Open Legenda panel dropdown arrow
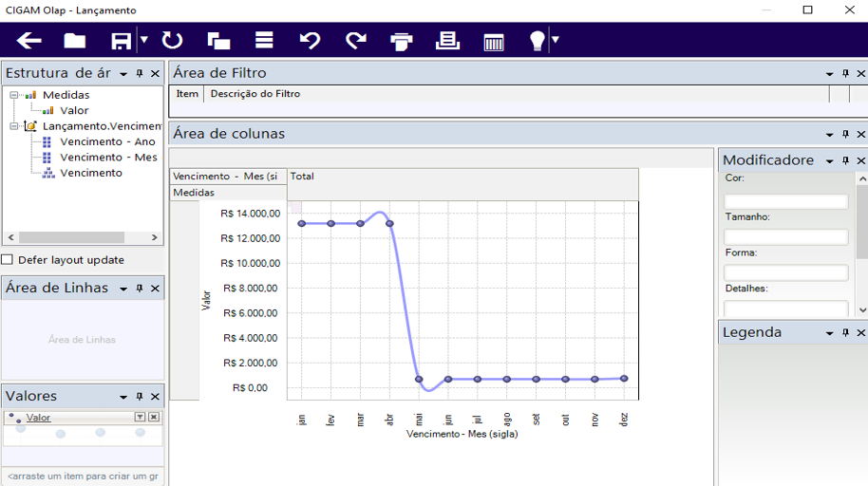 829,333
